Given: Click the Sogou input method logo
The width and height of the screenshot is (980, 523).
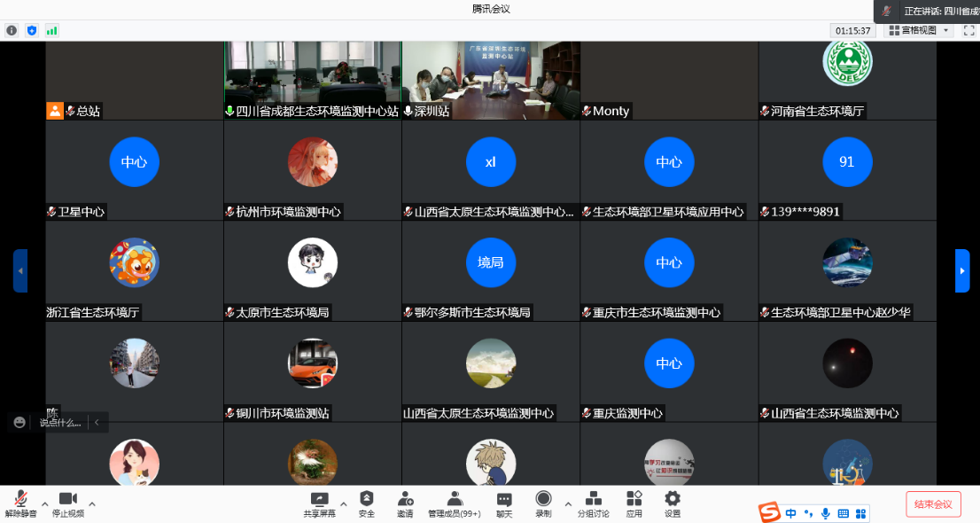Looking at the screenshot, I should coord(769,512).
